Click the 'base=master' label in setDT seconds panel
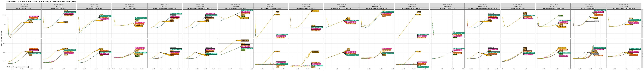 tap(33, 49)
